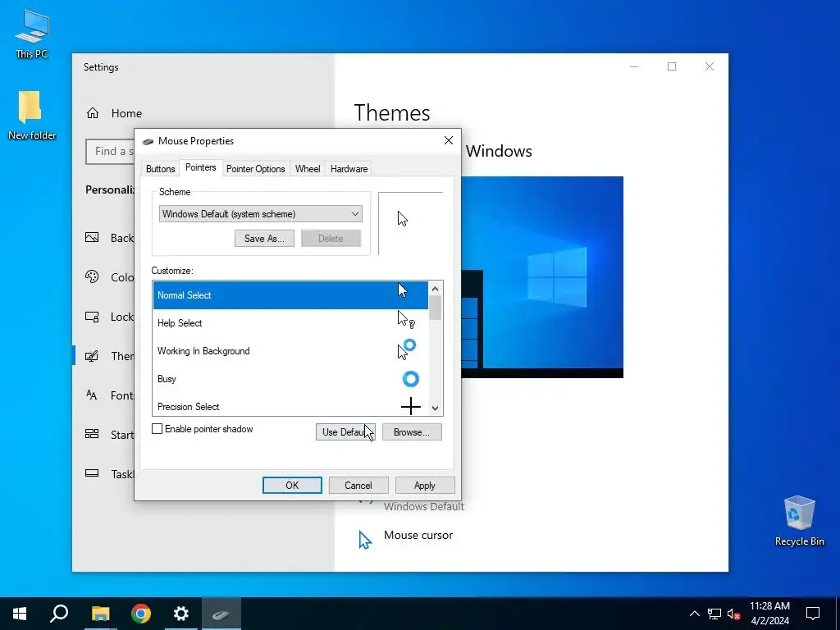The width and height of the screenshot is (840, 630).
Task: Click Cancel in Mouse Properties
Action: (x=358, y=486)
